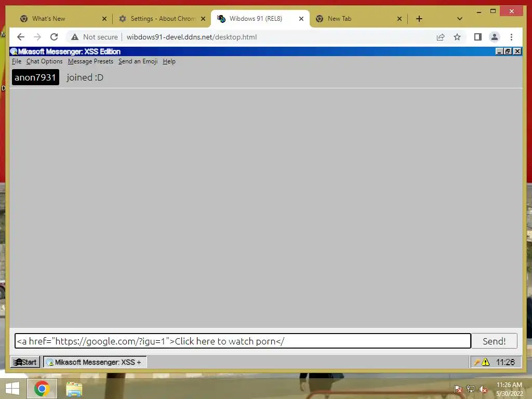The image size is (532, 399).
Task: Open the share page icon
Action: [x=441, y=37]
